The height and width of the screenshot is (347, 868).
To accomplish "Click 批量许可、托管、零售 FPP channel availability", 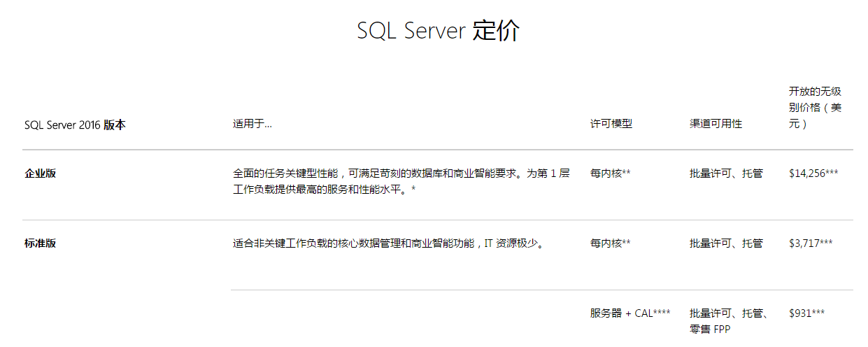I will (x=729, y=320).
